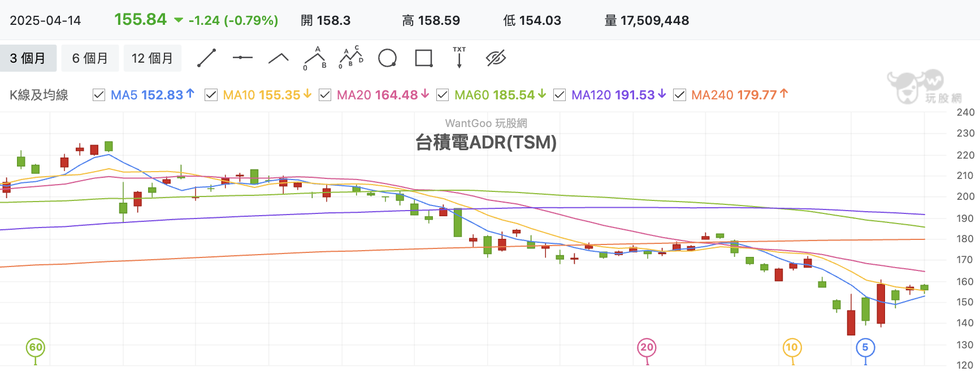Click the blue 5 marker pin

coord(865,348)
